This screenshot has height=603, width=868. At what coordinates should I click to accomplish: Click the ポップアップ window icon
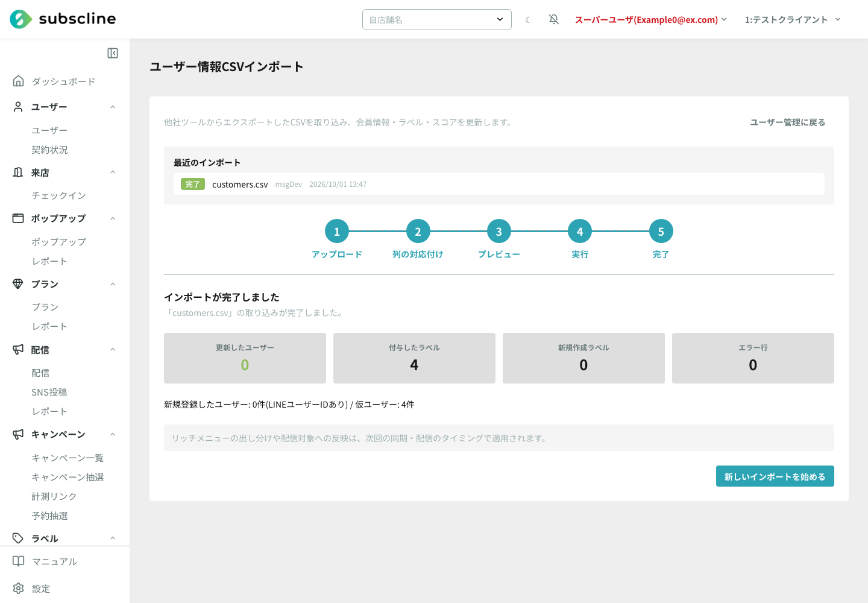point(18,218)
